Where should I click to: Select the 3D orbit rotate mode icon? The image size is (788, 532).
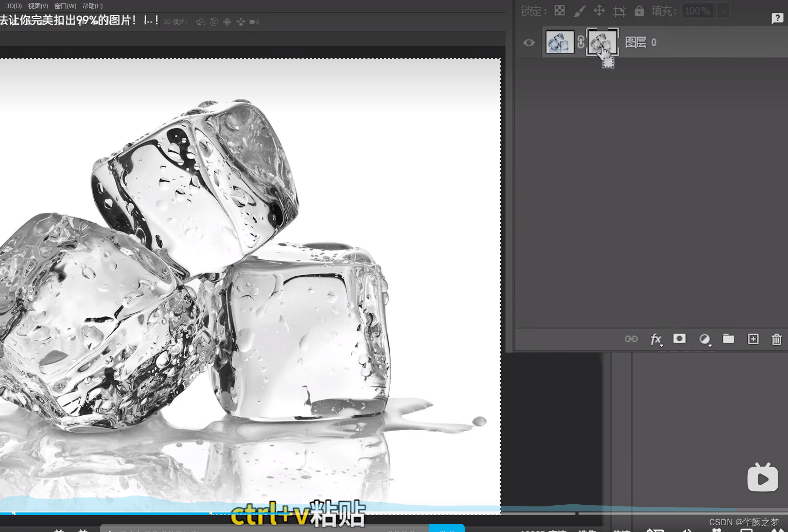(201, 22)
